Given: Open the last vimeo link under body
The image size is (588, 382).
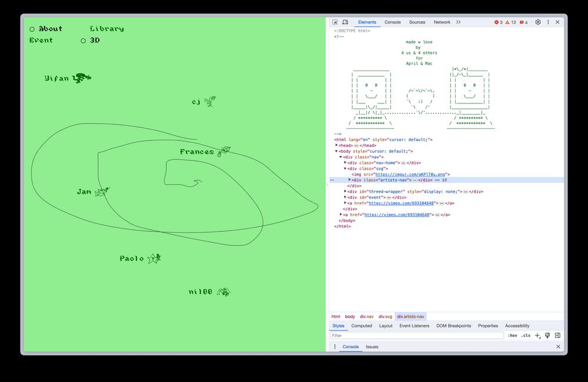Looking at the screenshot, I should pos(397,215).
